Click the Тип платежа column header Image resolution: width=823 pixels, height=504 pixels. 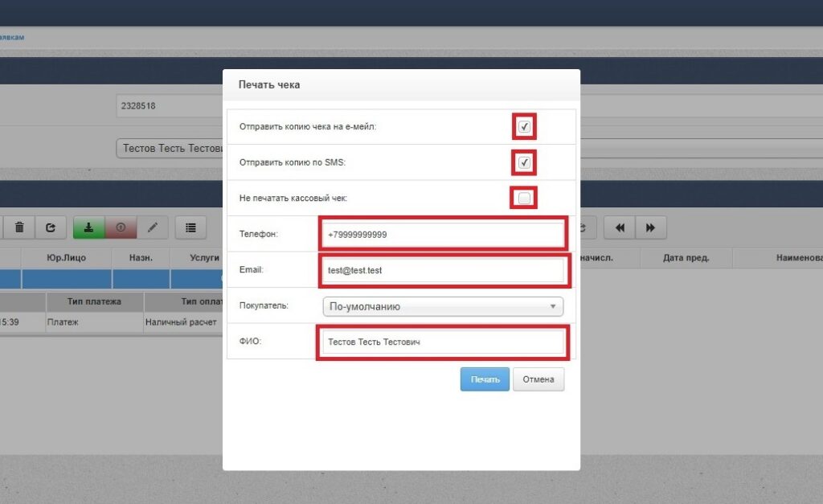94,301
